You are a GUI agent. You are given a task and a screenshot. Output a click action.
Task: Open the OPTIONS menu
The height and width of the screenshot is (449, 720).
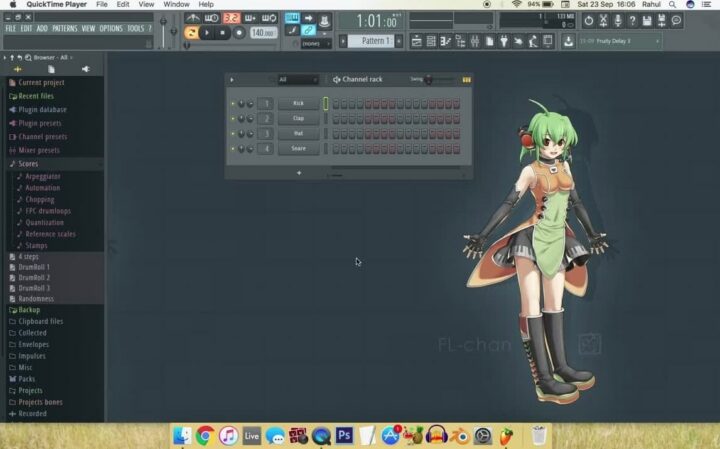click(111, 28)
